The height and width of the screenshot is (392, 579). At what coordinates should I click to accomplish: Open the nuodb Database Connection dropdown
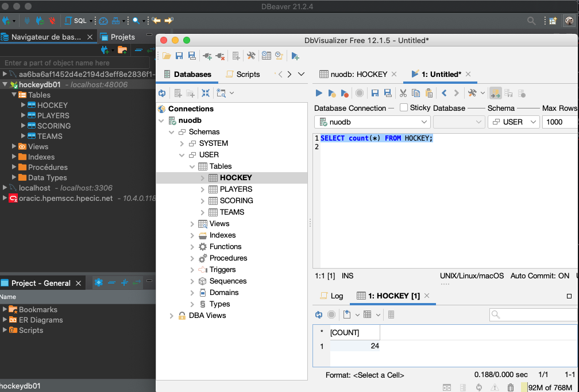372,122
